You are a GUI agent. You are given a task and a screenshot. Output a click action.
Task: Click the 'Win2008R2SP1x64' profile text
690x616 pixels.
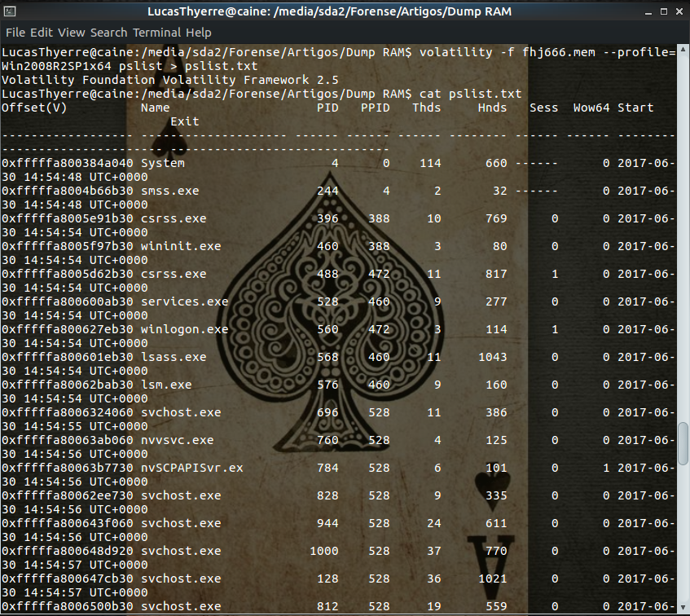pos(56,67)
